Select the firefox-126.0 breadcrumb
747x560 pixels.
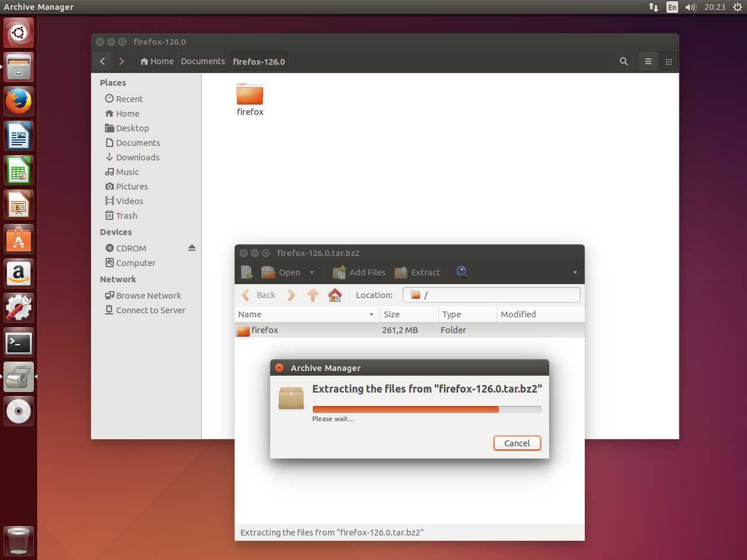(x=259, y=61)
